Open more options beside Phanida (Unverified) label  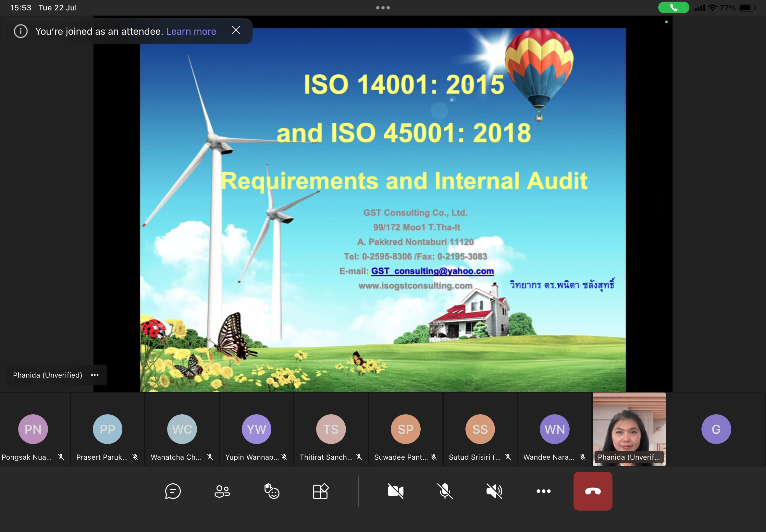95,375
